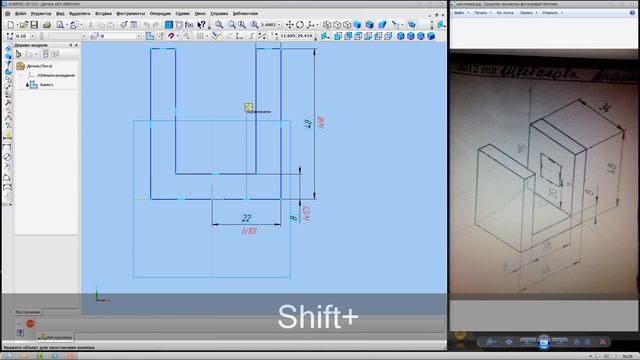Save the document with floppy icon
Viewport: 640px width, 360px height.
(34, 25)
